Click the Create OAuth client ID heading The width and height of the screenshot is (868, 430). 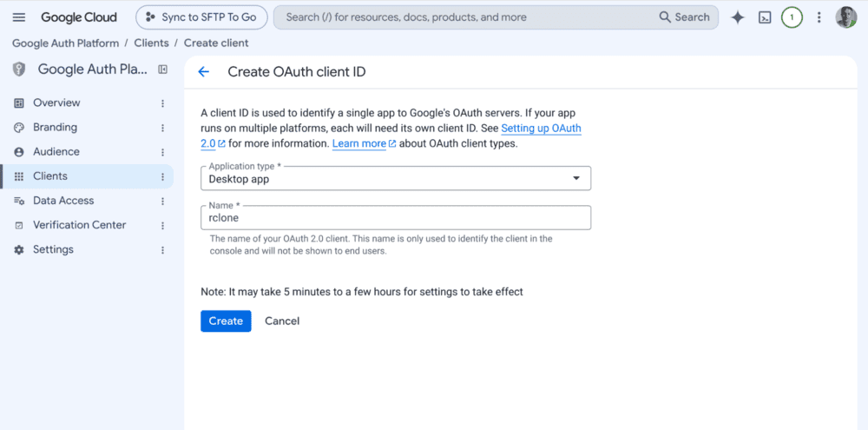point(297,71)
